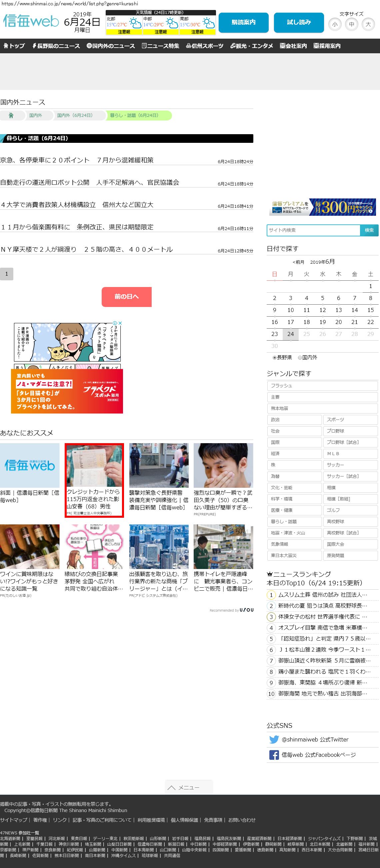Open the トップ navigation item
This screenshot has width=380, height=868.
(14, 46)
